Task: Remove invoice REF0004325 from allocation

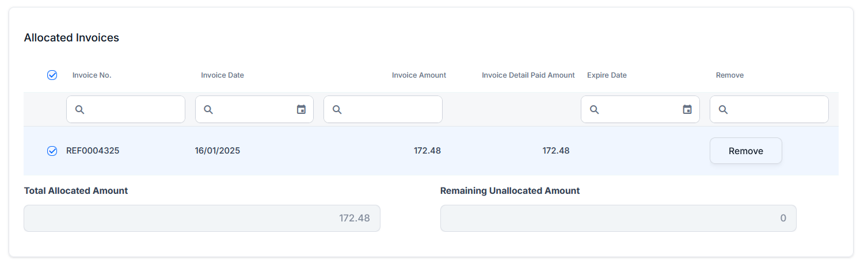Action: coord(745,151)
